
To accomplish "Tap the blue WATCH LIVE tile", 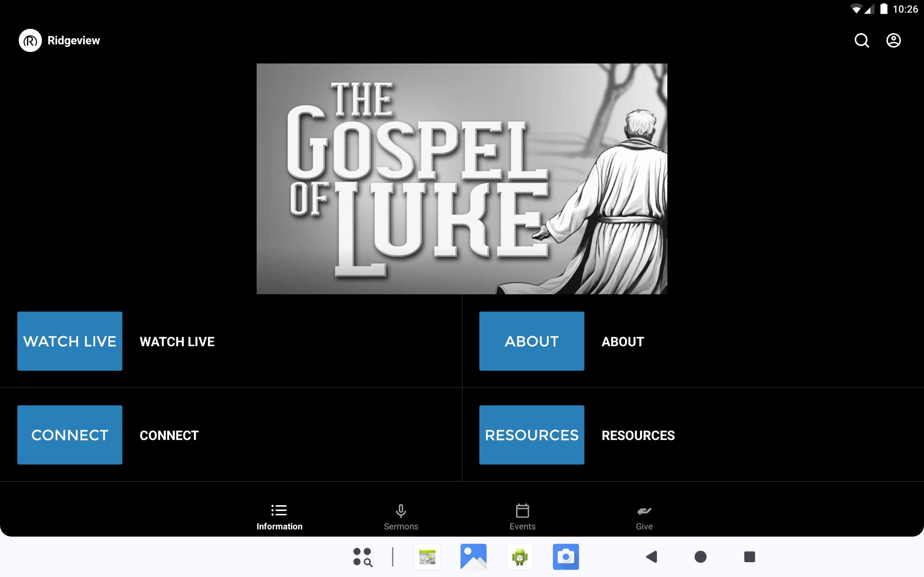I will (70, 341).
